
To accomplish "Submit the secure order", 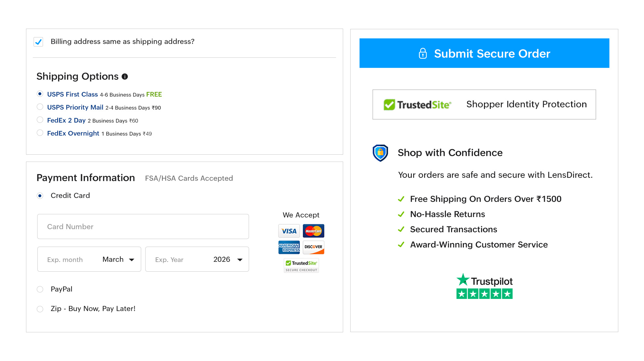I will [484, 53].
